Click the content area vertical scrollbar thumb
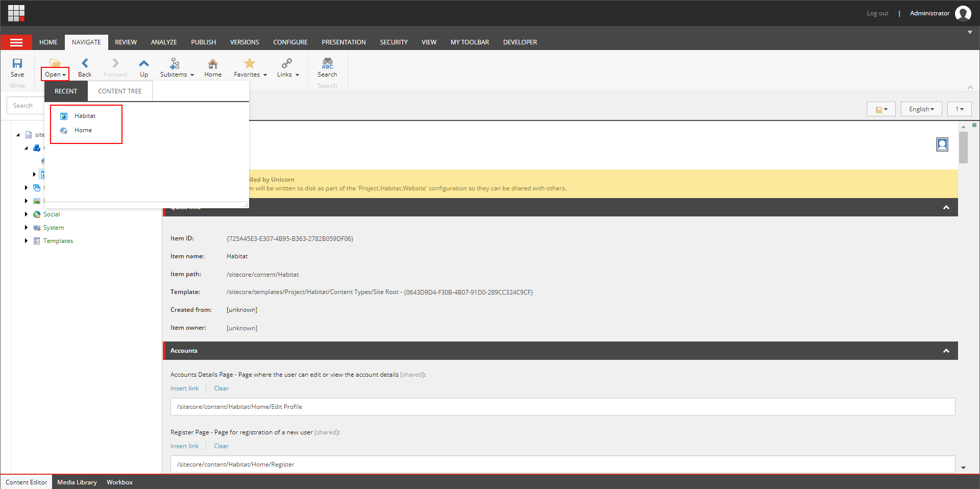Screen dimensions: 980x489 (963, 148)
